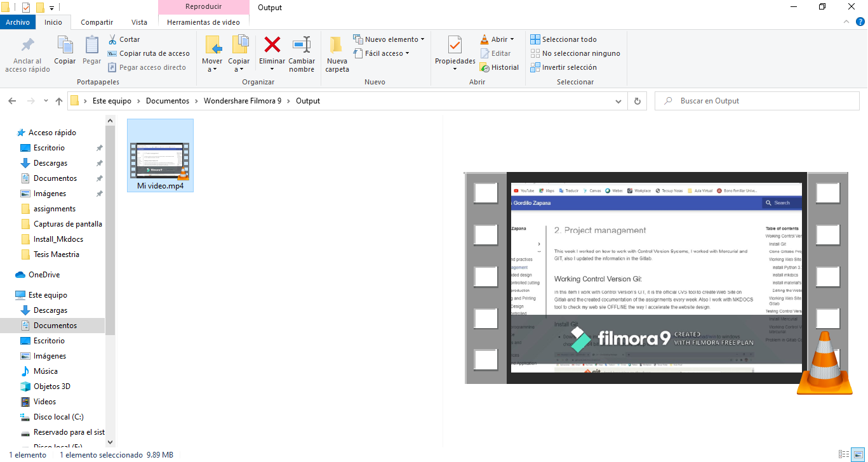Switch to Vista ribbon tab
868x462 pixels.
[x=139, y=22]
